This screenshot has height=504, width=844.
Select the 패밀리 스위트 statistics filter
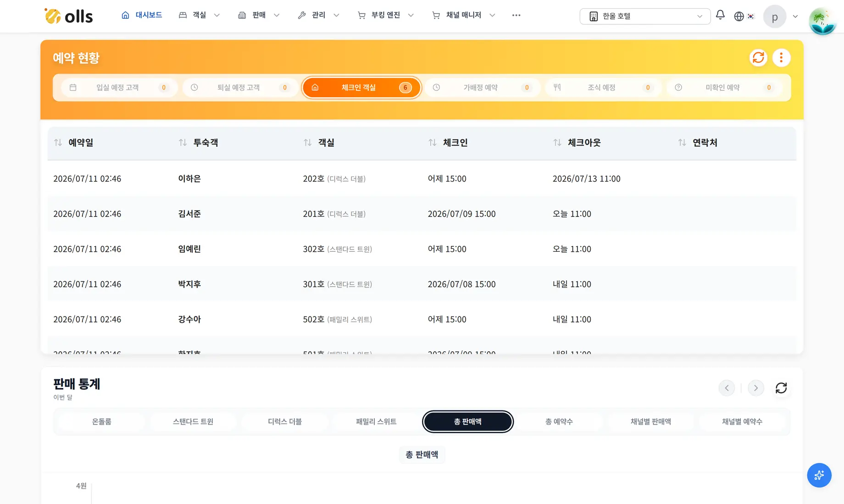[x=376, y=421]
